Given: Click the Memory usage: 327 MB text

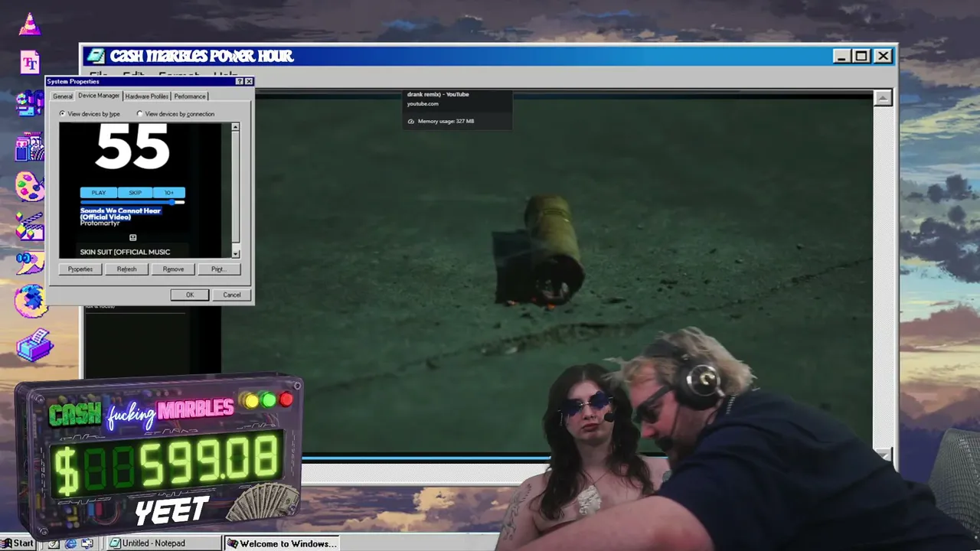Looking at the screenshot, I should coord(446,121).
